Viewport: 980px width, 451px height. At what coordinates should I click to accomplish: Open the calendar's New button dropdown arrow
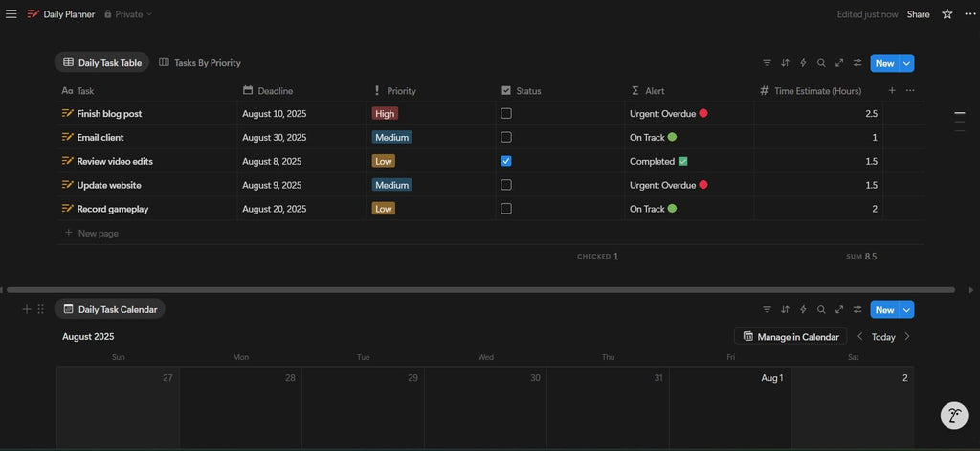tap(907, 309)
